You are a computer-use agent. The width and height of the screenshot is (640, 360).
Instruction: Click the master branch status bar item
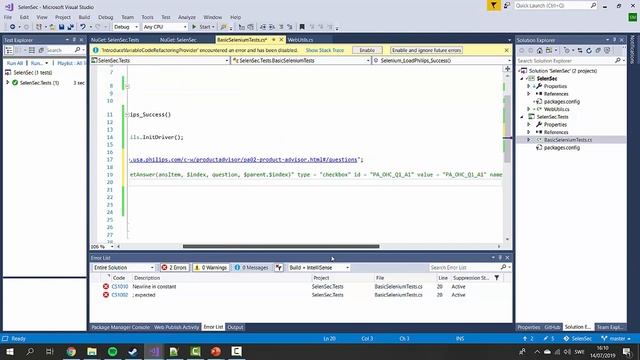coord(616,338)
